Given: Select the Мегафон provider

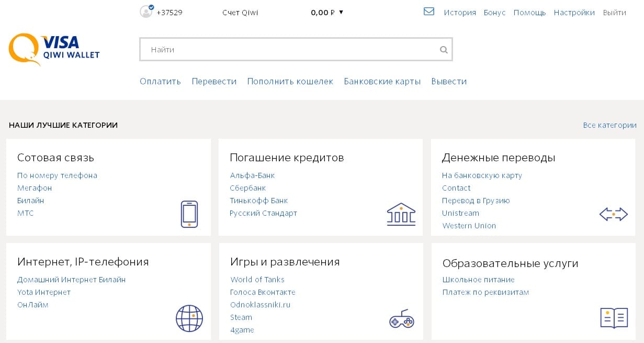Looking at the screenshot, I should tap(35, 188).
